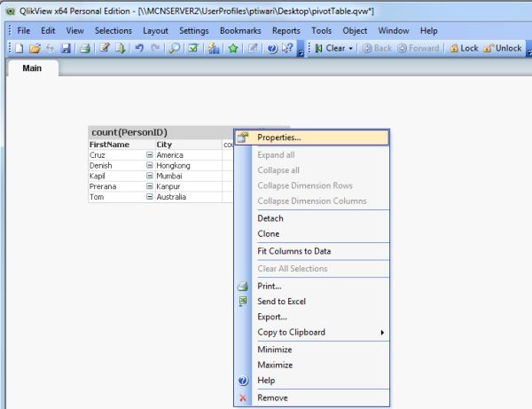Click Unlock selections button

pos(503,48)
